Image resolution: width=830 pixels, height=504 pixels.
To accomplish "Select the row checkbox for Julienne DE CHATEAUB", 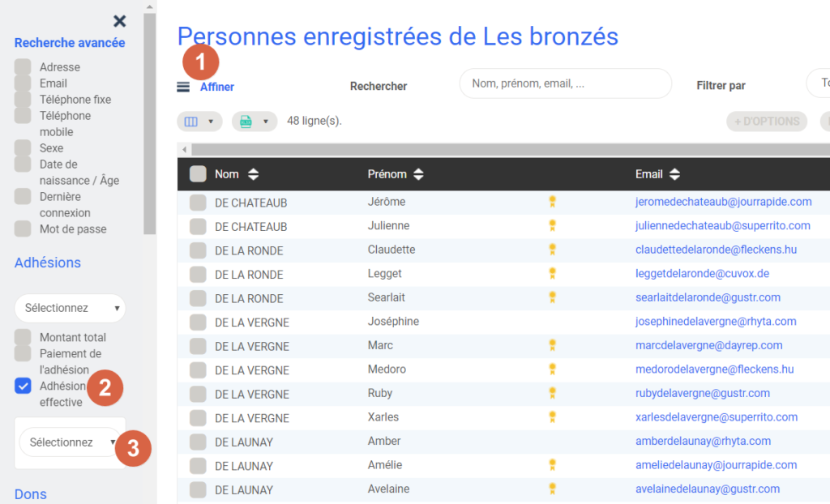I will pos(198,227).
